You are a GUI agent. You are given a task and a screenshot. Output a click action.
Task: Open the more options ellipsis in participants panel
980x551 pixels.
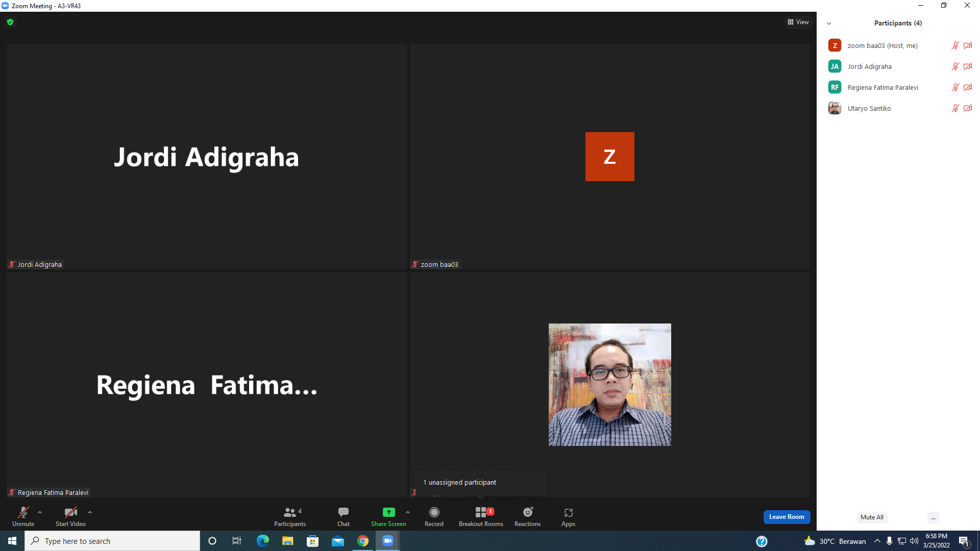tap(933, 517)
